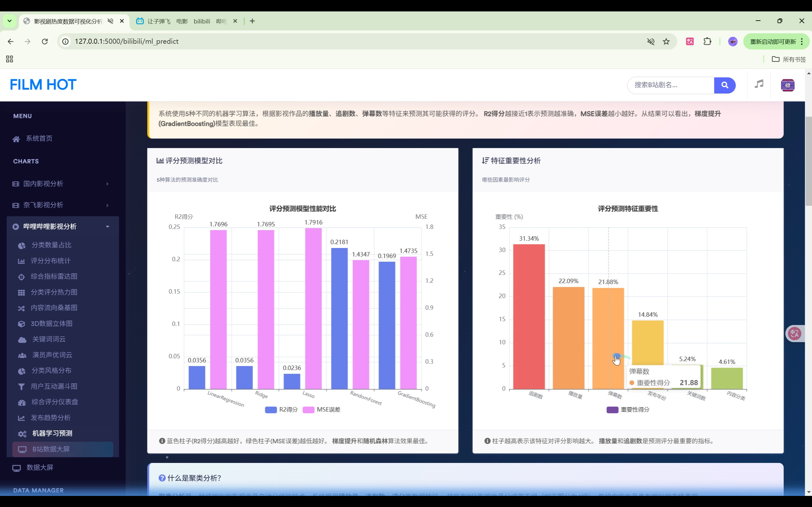Click the music note icon in header

[x=759, y=84]
